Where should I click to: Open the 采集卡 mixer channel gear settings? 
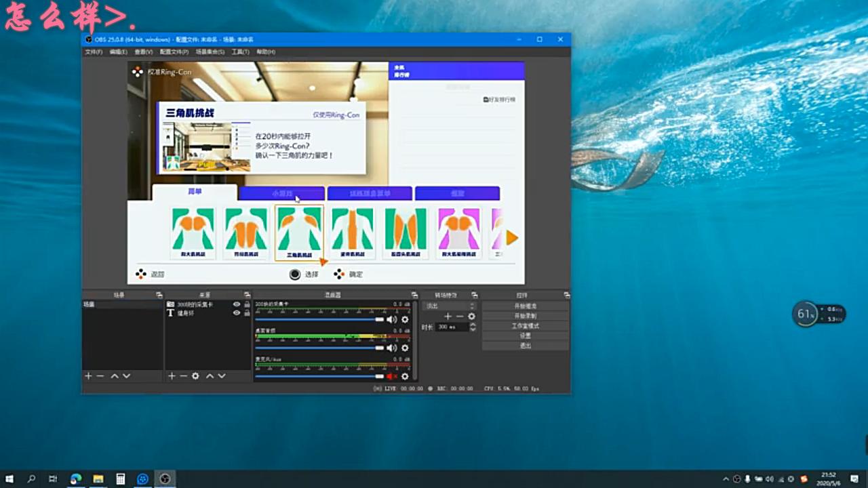(x=405, y=319)
